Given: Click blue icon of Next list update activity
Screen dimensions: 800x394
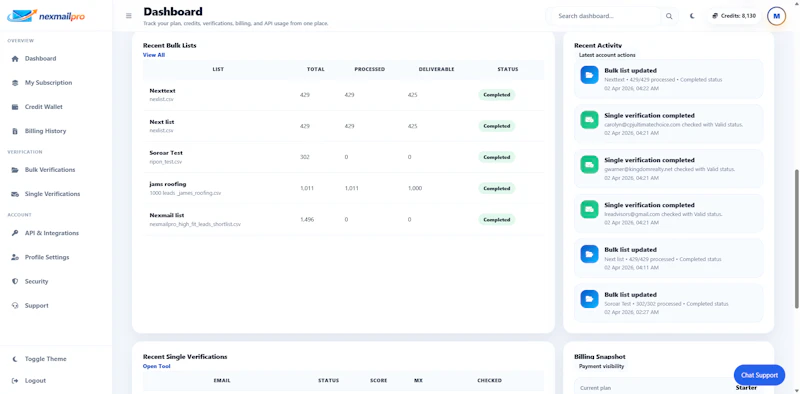Looking at the screenshot, I should click(x=589, y=254).
